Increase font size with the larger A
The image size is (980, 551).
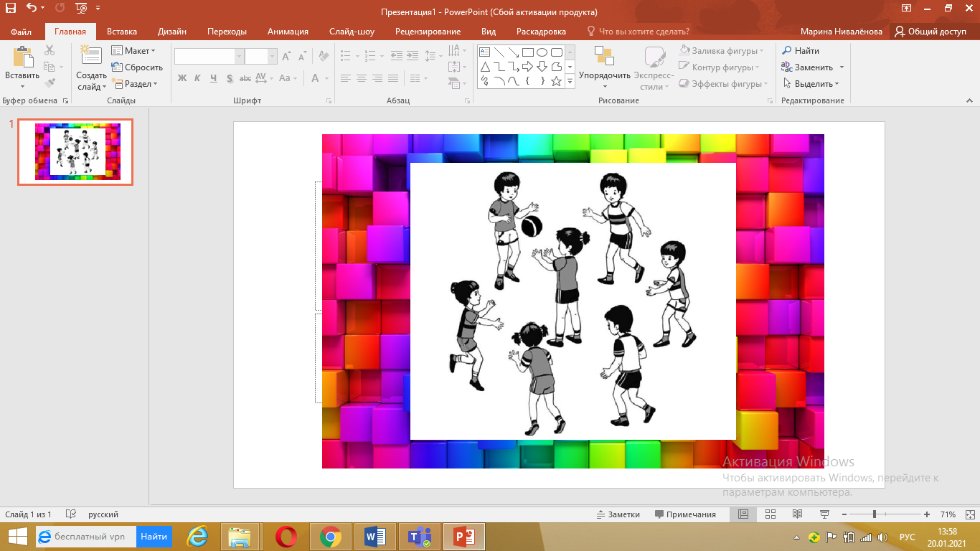pyautogui.click(x=286, y=56)
